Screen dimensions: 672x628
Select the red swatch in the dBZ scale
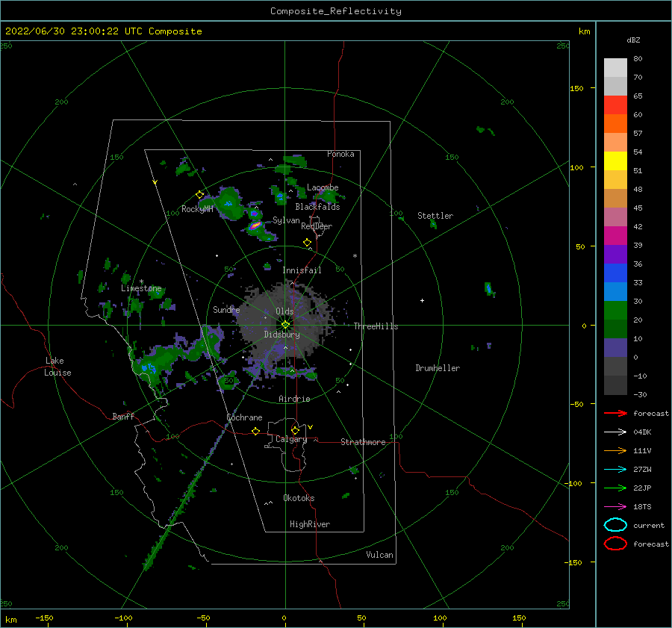[615, 105]
